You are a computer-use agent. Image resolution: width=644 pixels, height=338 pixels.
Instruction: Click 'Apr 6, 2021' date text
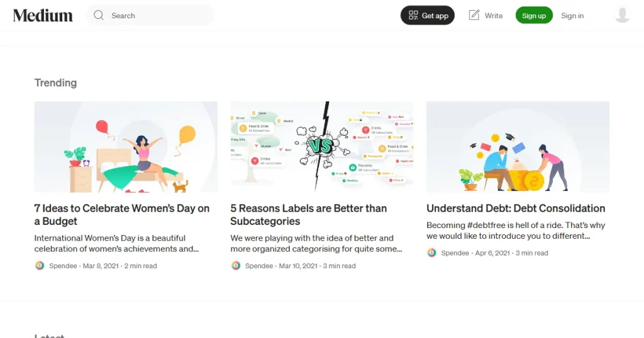[492, 253]
